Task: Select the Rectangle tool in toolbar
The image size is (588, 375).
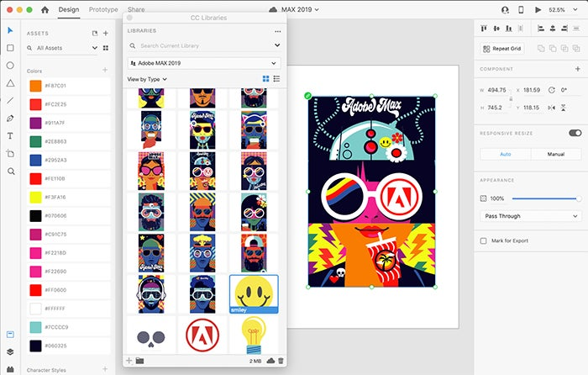Action: pos(10,48)
